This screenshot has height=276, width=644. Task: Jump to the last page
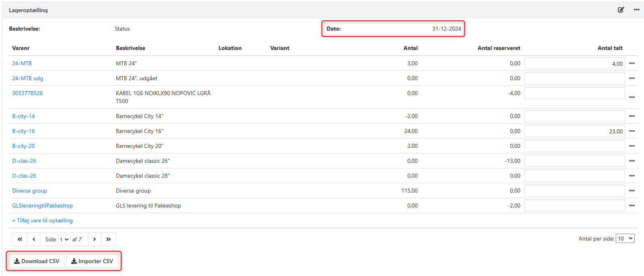tap(109, 239)
